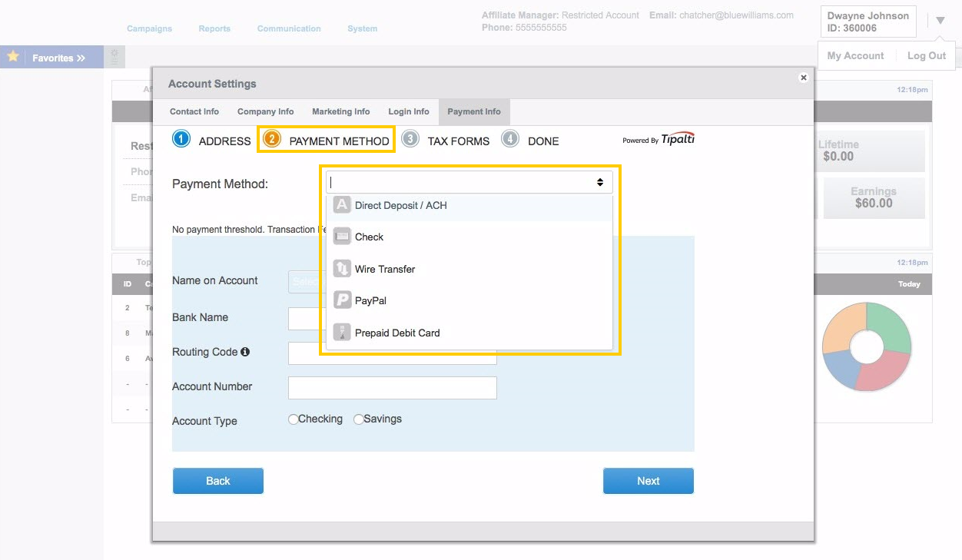962x560 pixels.
Task: Click inside the Account Number field
Action: pos(392,388)
